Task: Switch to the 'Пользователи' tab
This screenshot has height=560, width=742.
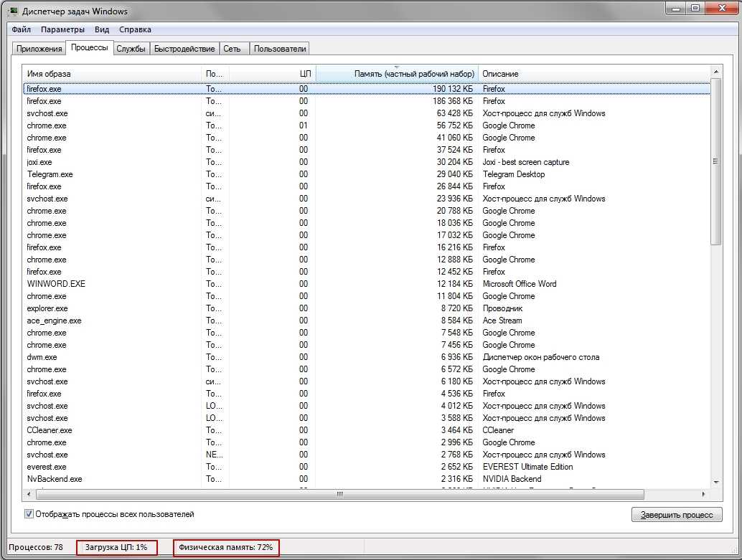Action: 280,49
